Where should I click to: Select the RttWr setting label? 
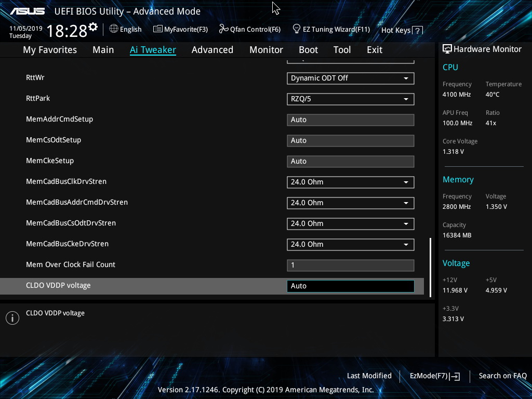point(35,77)
